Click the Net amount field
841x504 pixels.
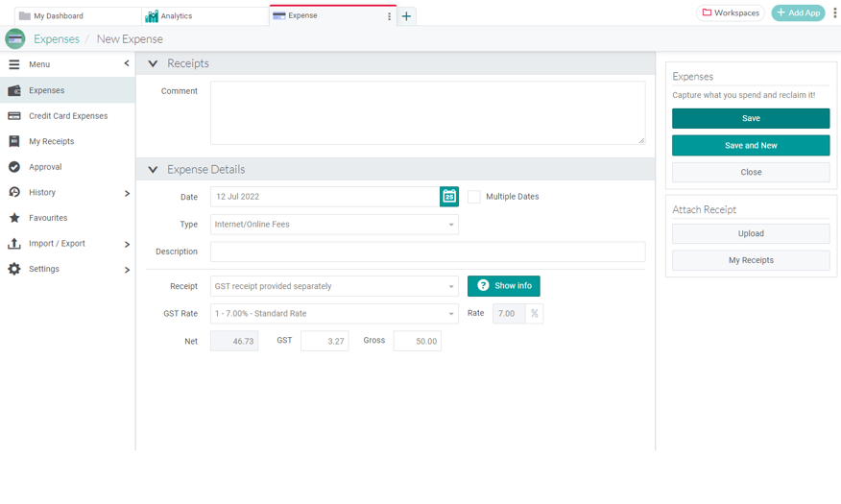coord(234,341)
